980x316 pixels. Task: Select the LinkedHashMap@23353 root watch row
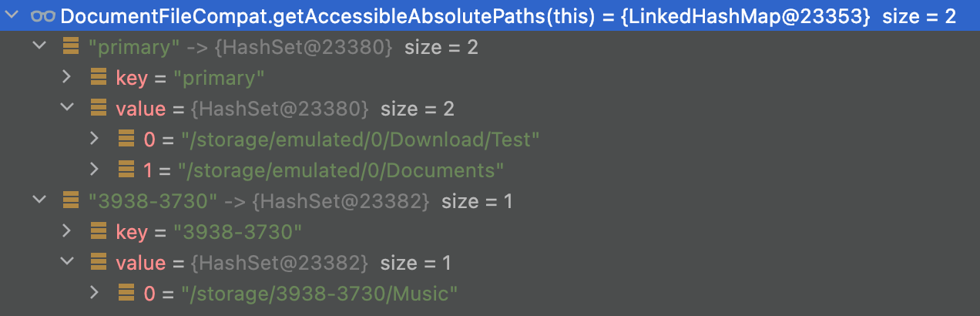490,16
